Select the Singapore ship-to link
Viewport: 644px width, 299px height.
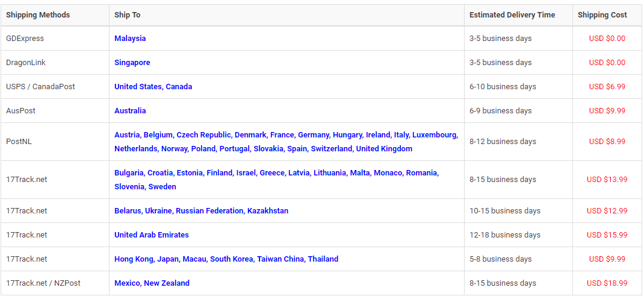132,63
